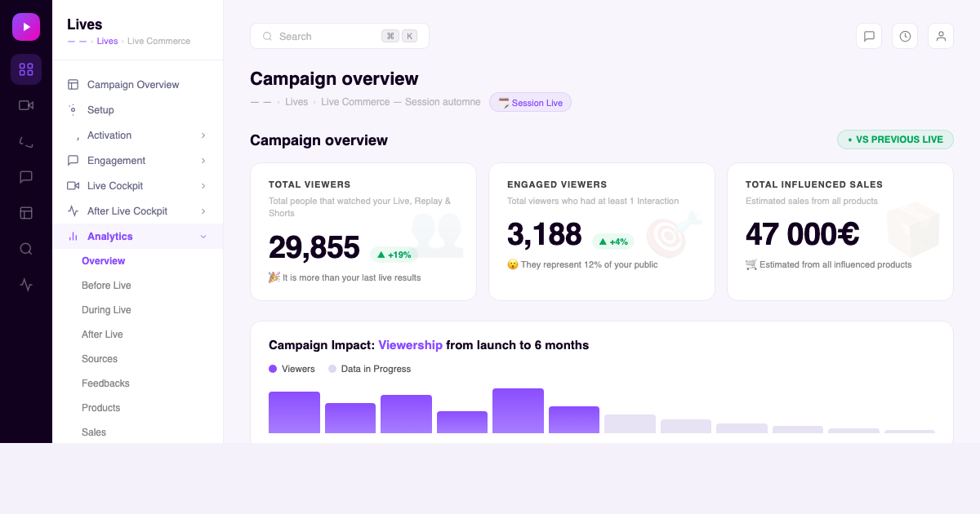980x514 pixels.
Task: Click the layout panel icon in the left rail
Action: (26, 213)
